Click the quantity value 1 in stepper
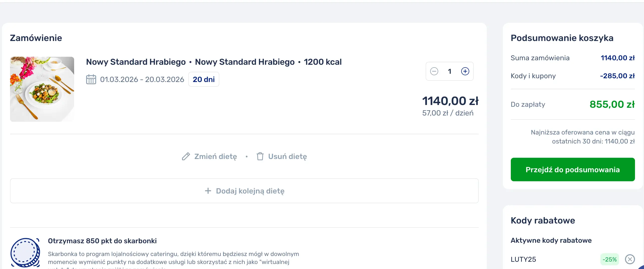644x269 pixels. (450, 71)
